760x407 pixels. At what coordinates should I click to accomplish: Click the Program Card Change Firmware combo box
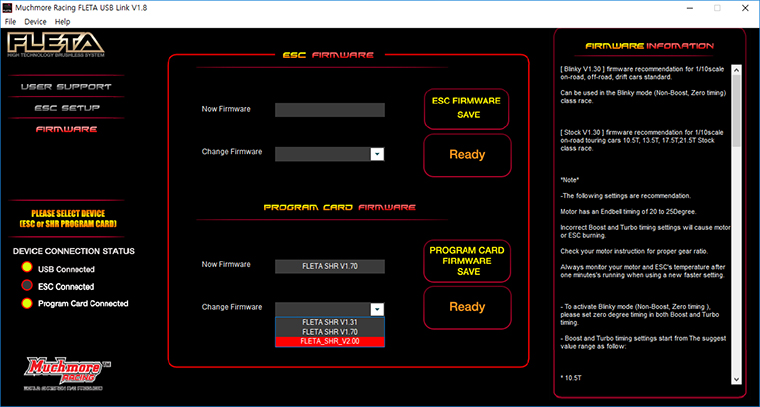(x=330, y=309)
